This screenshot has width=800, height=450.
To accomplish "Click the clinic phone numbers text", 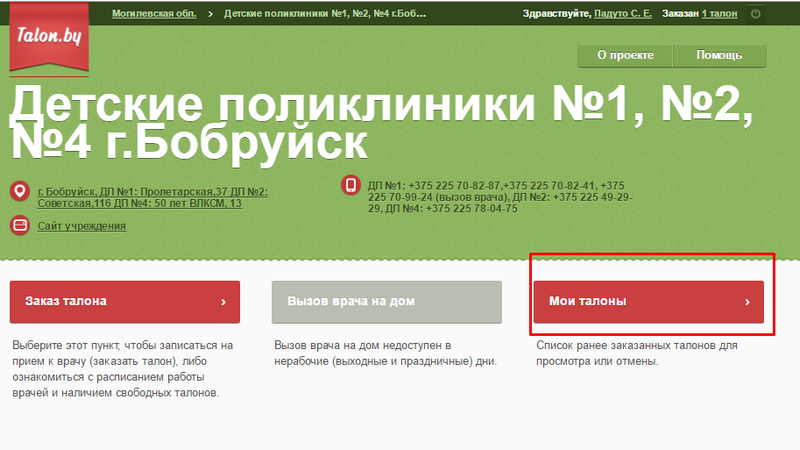I will click(500, 197).
